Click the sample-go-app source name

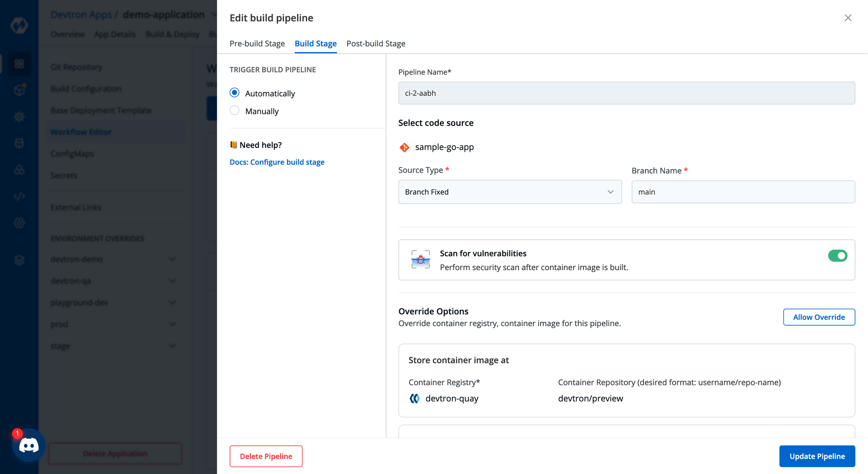[x=444, y=147]
